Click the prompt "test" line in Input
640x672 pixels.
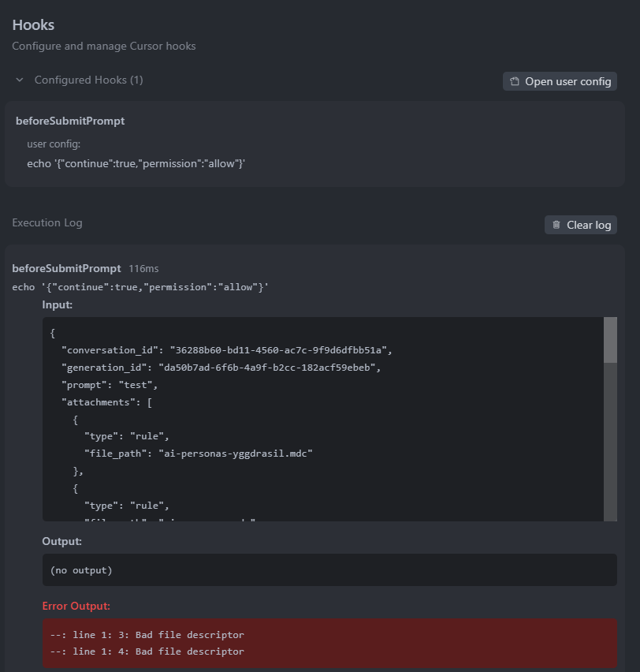(x=110, y=385)
